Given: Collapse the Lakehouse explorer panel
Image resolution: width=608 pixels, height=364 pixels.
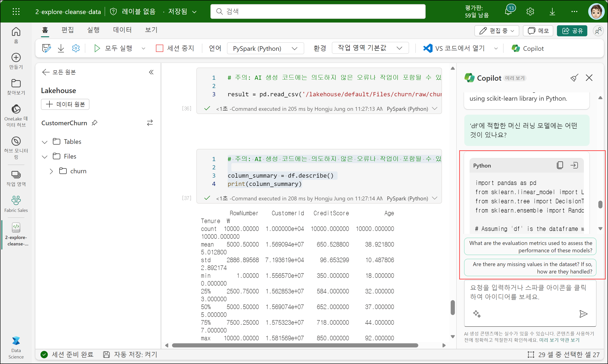Looking at the screenshot, I should pos(151,72).
